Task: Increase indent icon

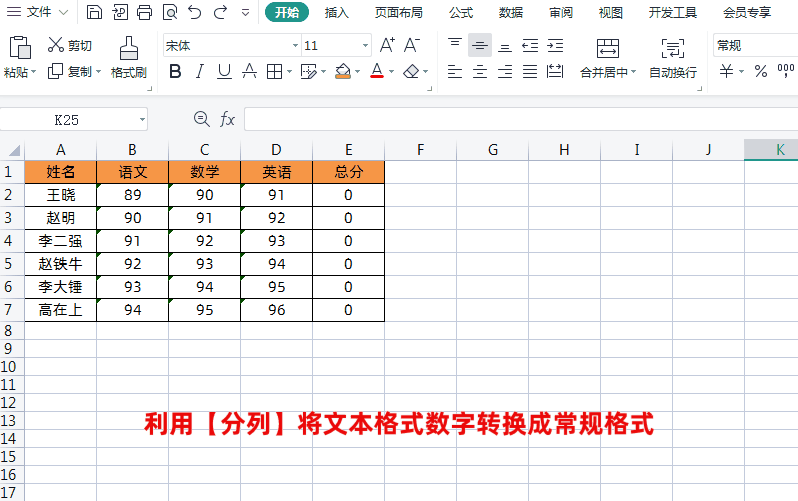Action: tap(555, 46)
